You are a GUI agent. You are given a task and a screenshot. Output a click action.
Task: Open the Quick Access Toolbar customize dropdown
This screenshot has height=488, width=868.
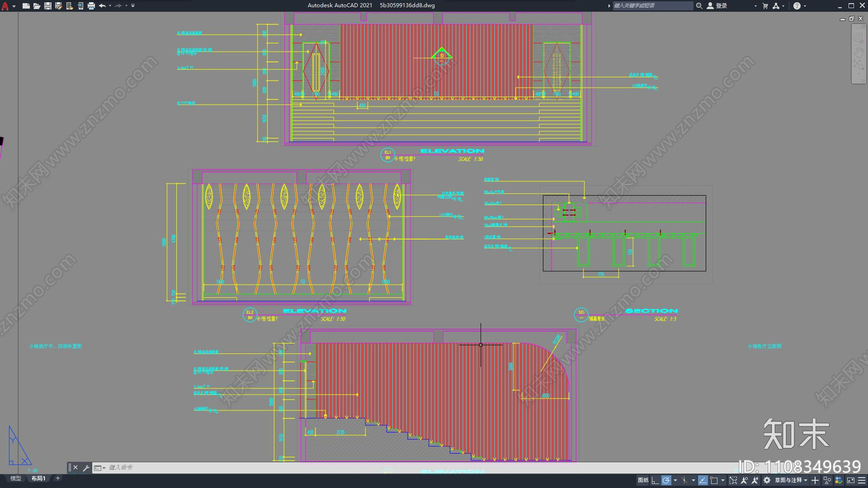coord(133,6)
